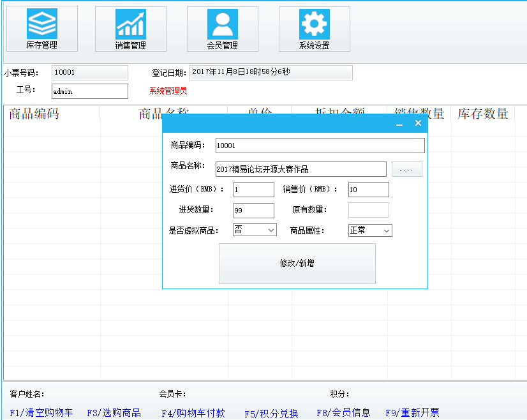Open the 销售管理 sales management icon
527x420 pixels.
point(130,28)
